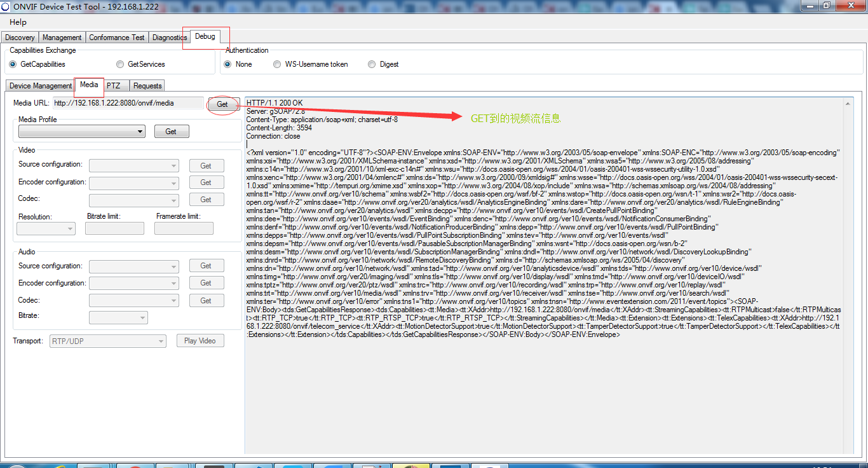Click the 'HTTP/1.1 200 OK' response line
Viewport: 868px width, 468px height.
(275, 103)
